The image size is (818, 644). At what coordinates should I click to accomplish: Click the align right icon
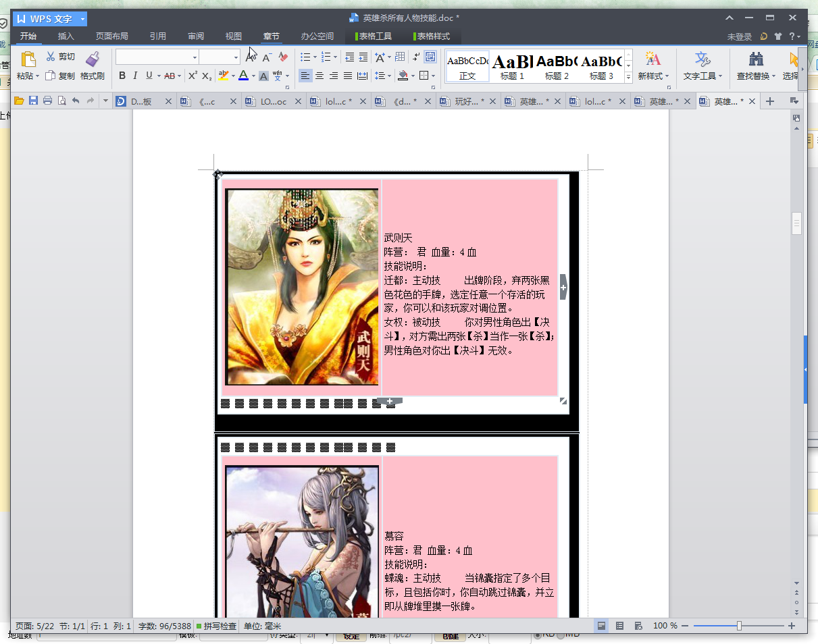[334, 76]
